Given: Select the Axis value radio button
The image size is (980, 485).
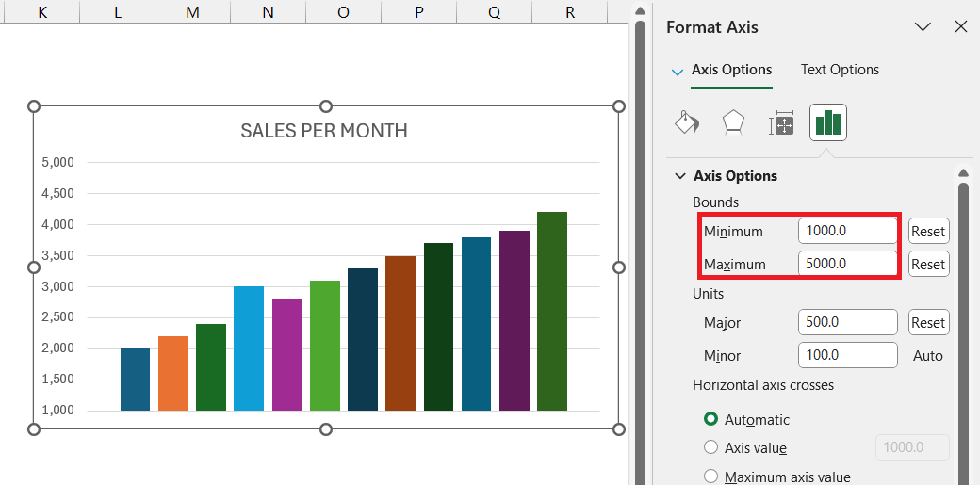Looking at the screenshot, I should (710, 447).
